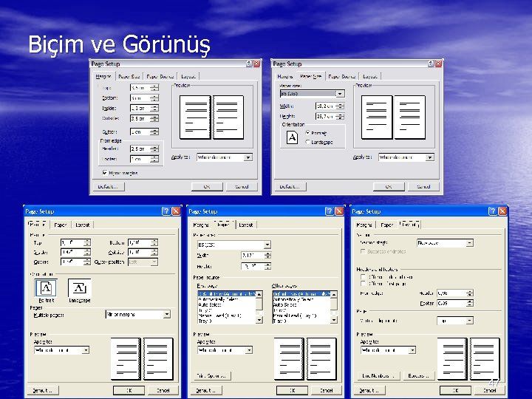
Task: Switch to the Layout tab in the XP Paper dialog
Action: 245,225
